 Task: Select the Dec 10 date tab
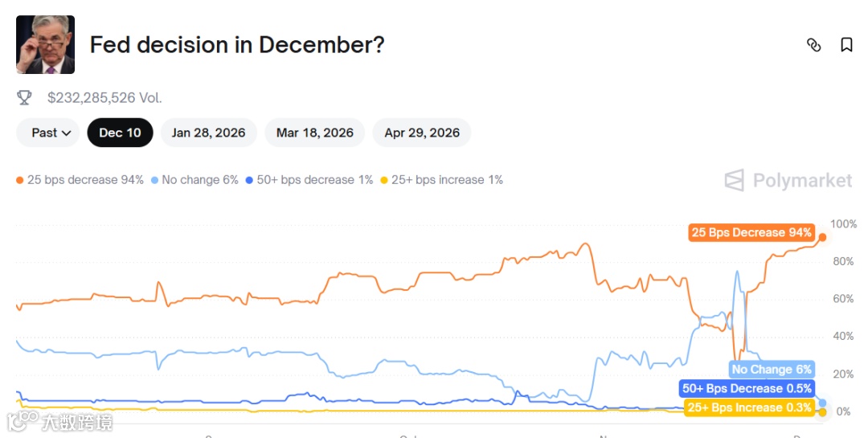(x=120, y=133)
